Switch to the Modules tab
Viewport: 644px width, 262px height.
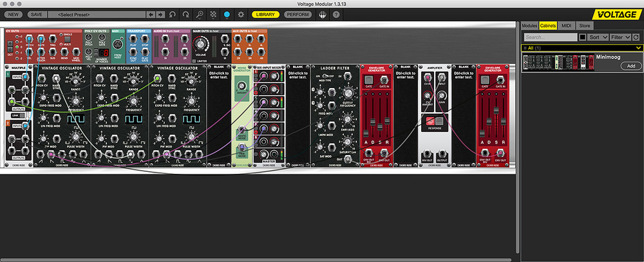(529, 25)
